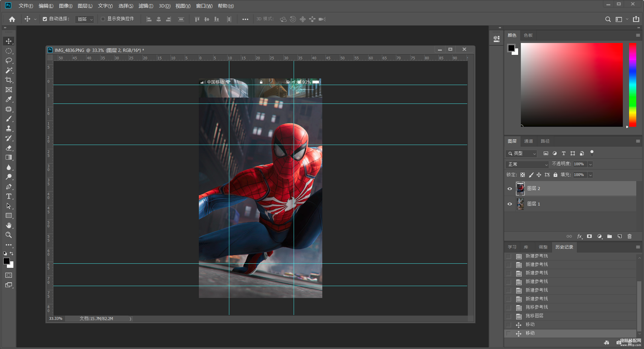Select the Eraser tool
The width and height of the screenshot is (644, 349).
(9, 148)
